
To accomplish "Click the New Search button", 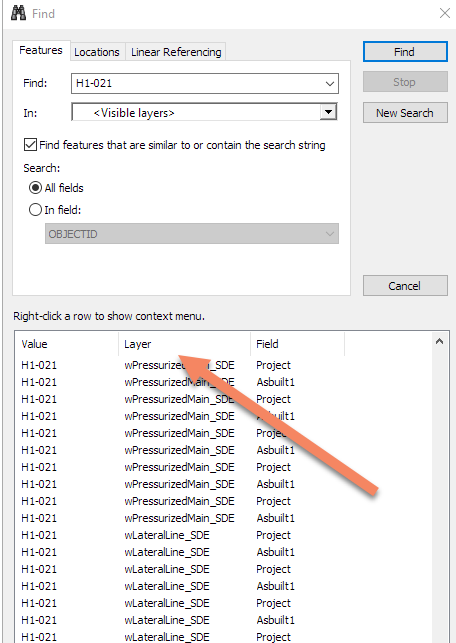I will click(x=405, y=113).
